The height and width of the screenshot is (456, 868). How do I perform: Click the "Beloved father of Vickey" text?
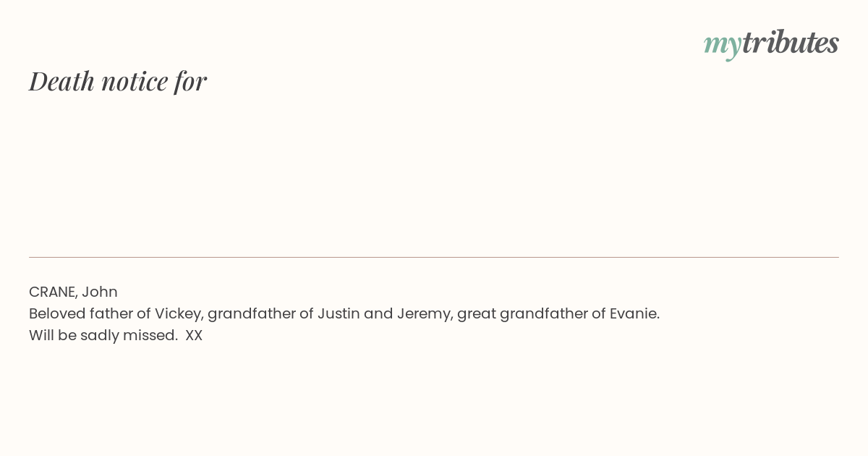[x=116, y=313]
